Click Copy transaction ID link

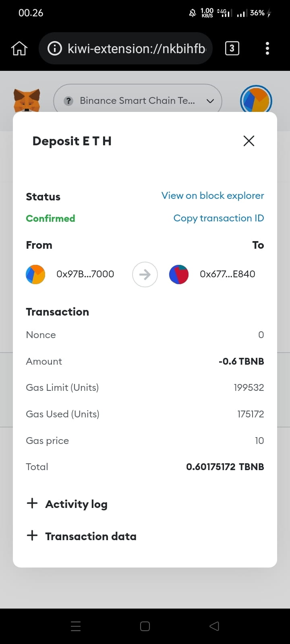pyautogui.click(x=219, y=218)
